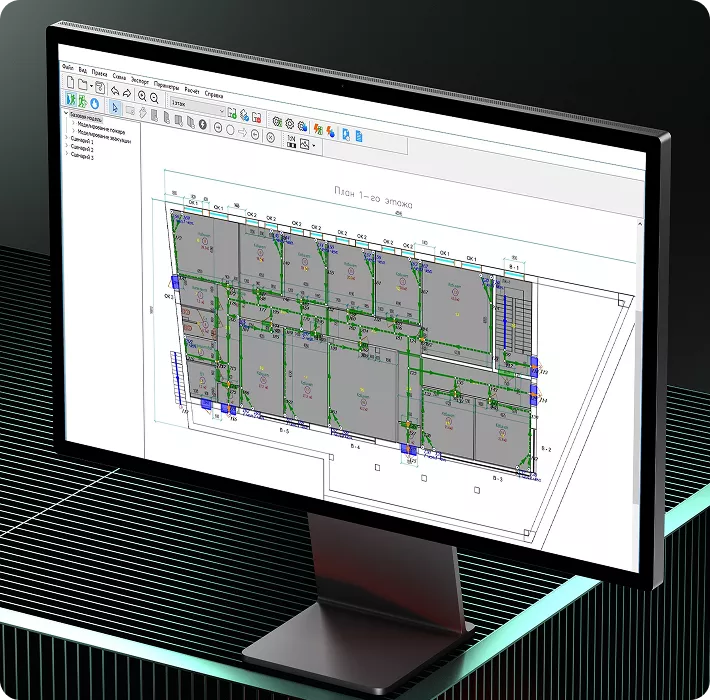
Task: Click the outlined right-arrow icon
Action: tap(243, 133)
